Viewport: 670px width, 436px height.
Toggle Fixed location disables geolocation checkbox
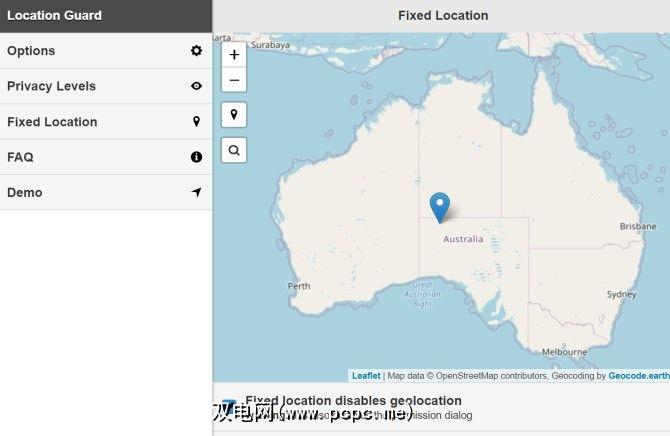tap(229, 407)
